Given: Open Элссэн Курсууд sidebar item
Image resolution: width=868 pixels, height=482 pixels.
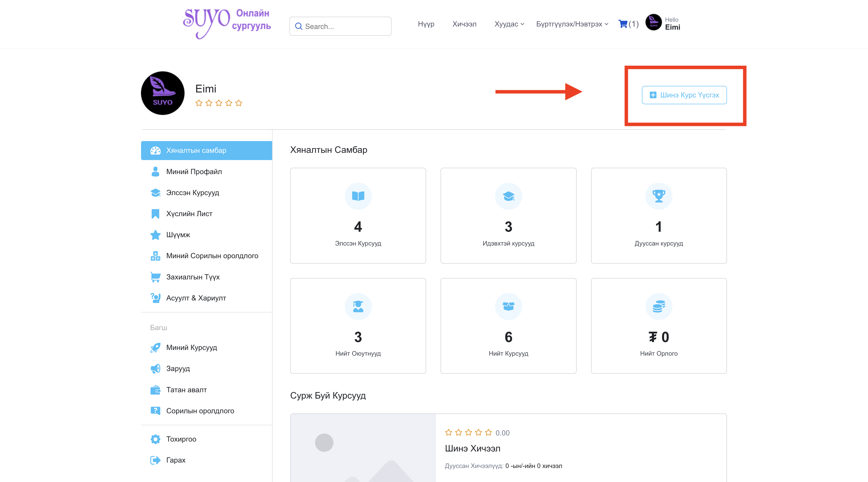Looking at the screenshot, I should click(x=206, y=192).
